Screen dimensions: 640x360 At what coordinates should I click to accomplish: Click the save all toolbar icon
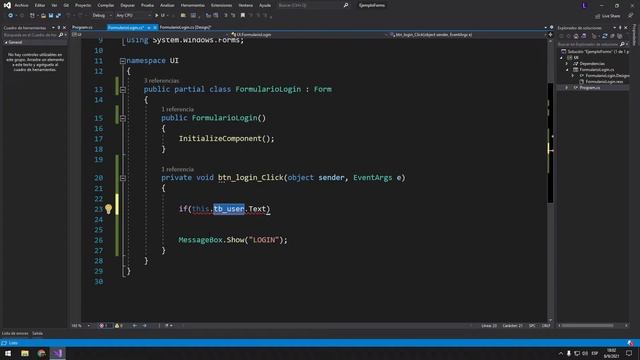coord(58,16)
